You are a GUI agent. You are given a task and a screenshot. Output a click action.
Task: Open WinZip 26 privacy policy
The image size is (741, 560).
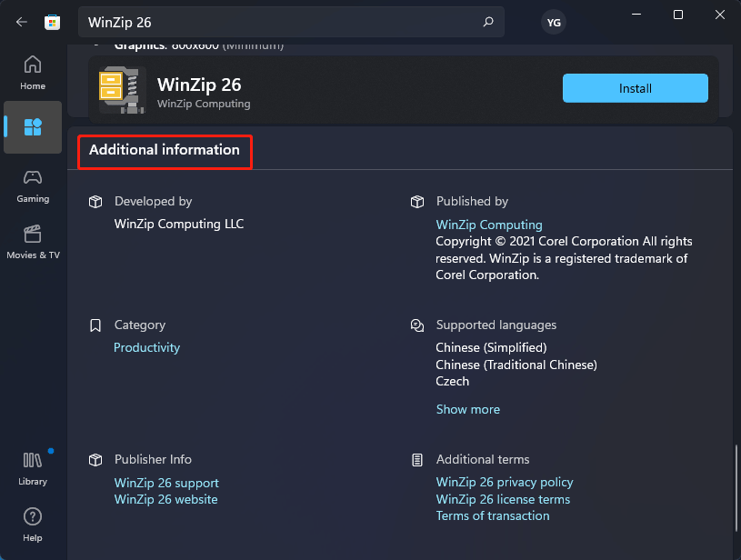coord(505,482)
